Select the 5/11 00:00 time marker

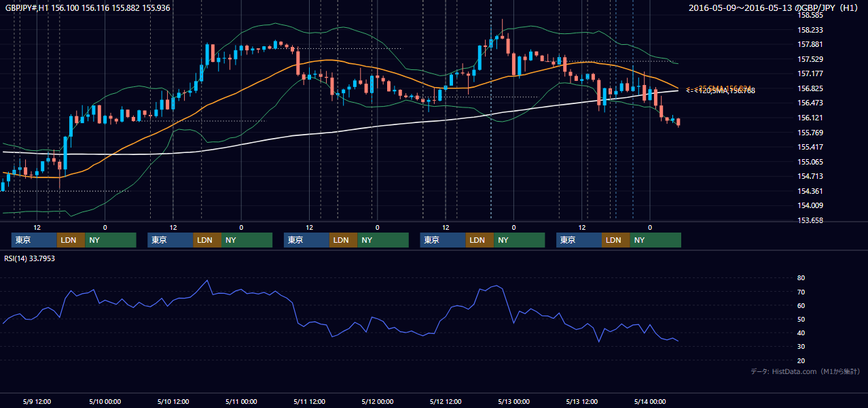tap(241, 401)
